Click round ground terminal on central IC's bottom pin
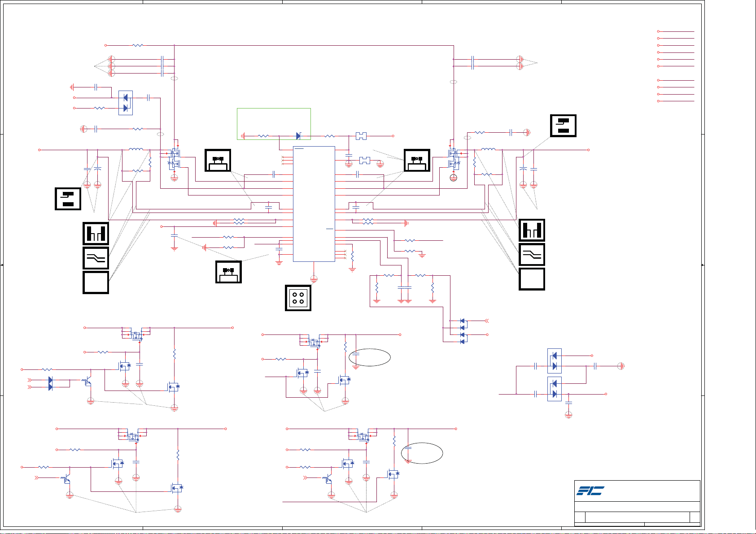 tap(314, 279)
